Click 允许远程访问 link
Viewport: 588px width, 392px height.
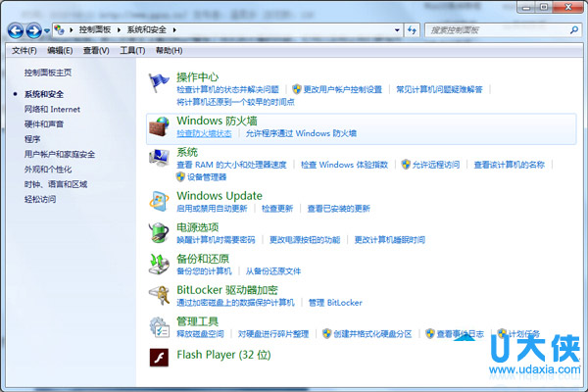coord(436,165)
